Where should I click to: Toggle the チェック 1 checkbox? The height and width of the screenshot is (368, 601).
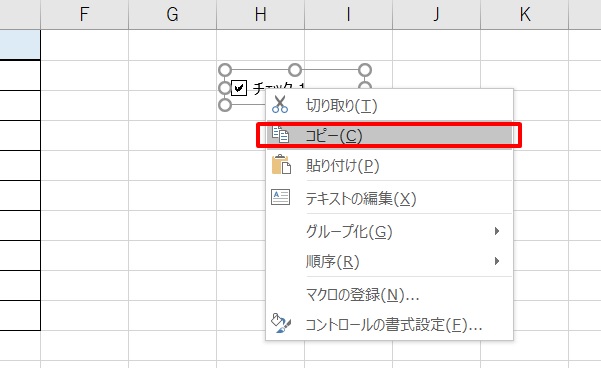pos(239,88)
